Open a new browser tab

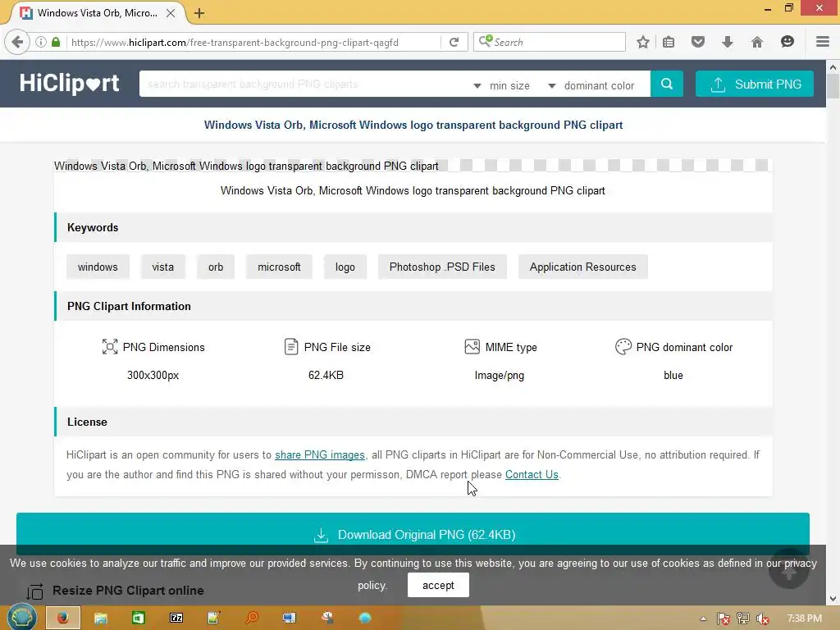(x=199, y=13)
